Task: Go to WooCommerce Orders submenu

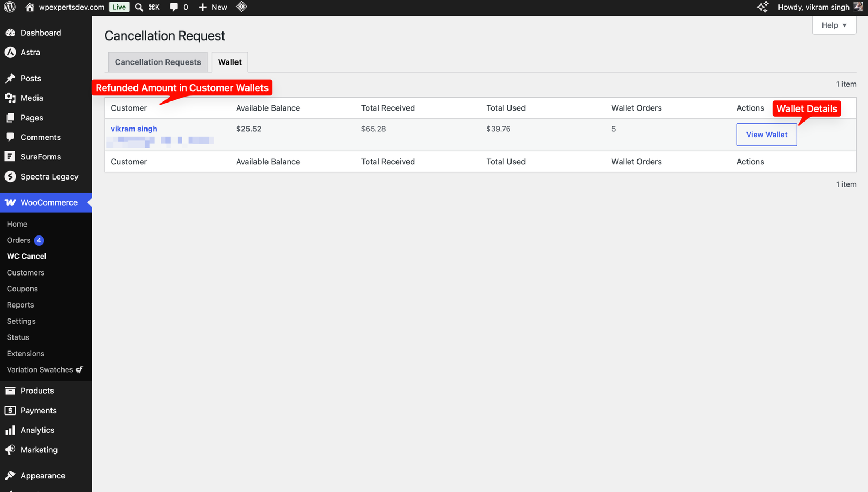Action: (x=18, y=240)
